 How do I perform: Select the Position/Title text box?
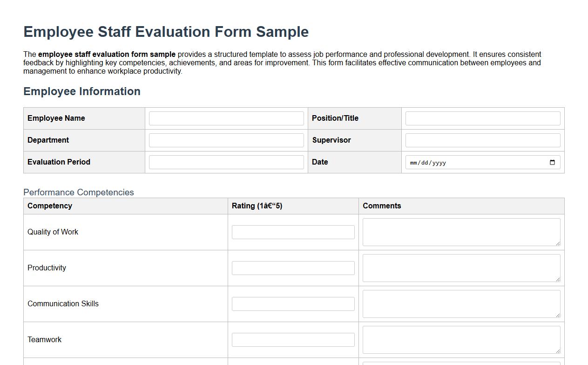coord(482,118)
